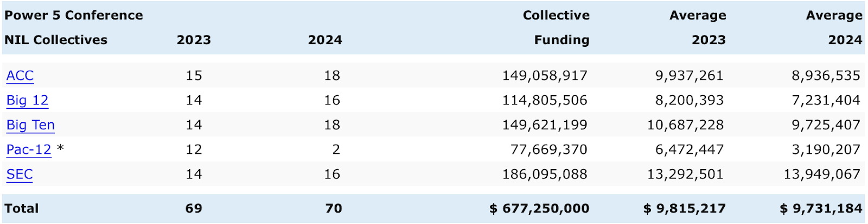Click the Big 12 link

27,101
